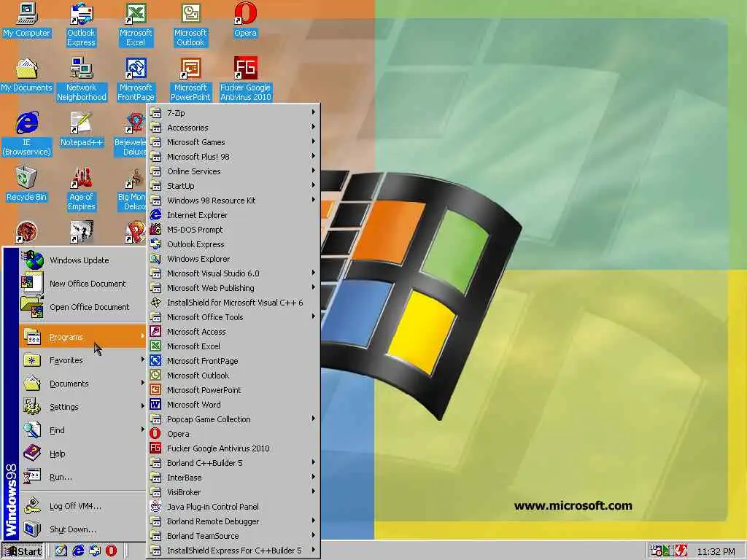Launch Java Plug-in Control Panel entry
747x560 pixels.
coord(233,507)
